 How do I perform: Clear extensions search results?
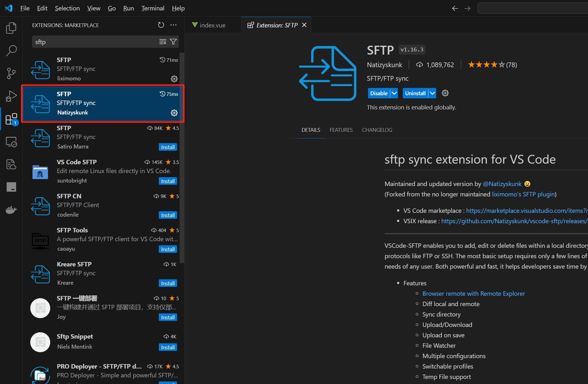click(x=163, y=42)
